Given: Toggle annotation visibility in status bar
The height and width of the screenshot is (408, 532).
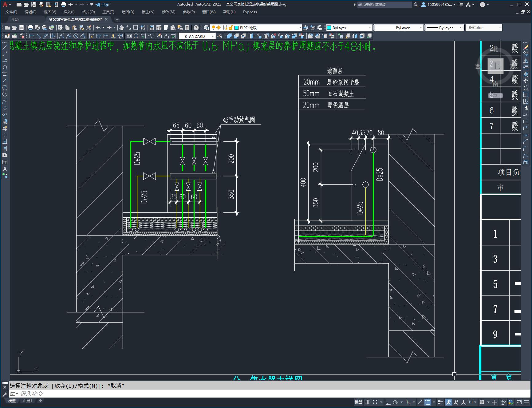Looking at the screenshot, I should pos(449,402).
